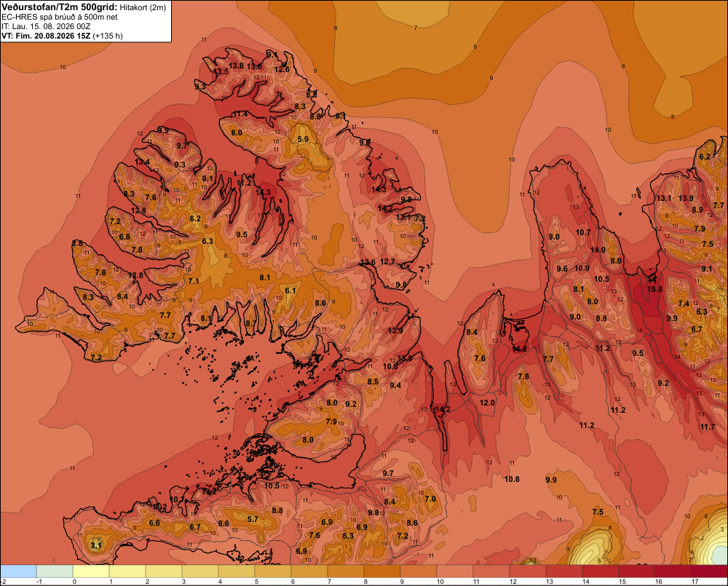
Task: Select the 7.1 temperature label
Action: tap(194, 281)
